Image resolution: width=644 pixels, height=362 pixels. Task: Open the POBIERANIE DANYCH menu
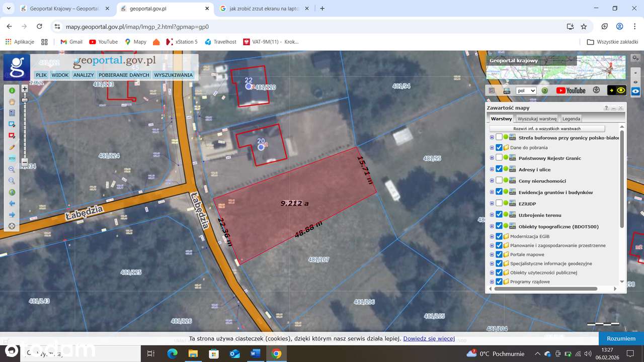124,75
